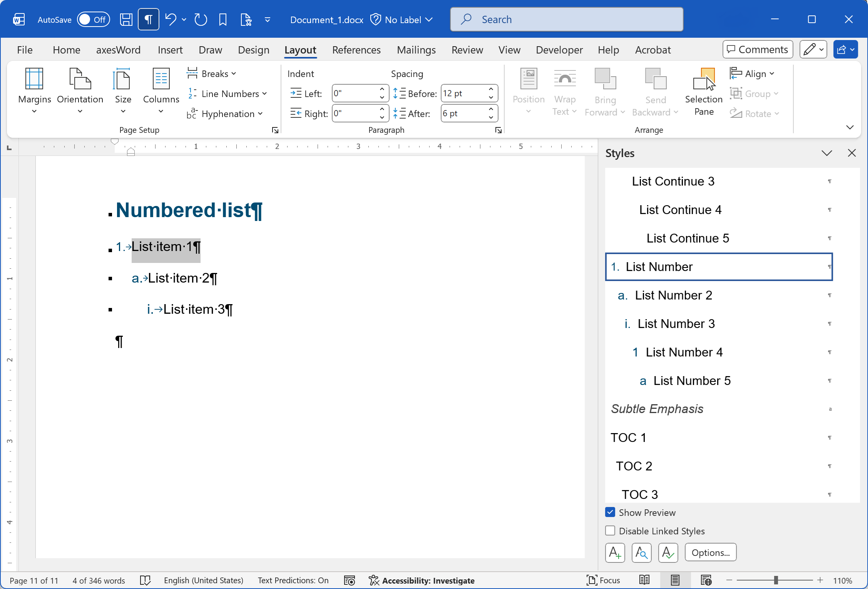Viewport: 868px width, 589px height.
Task: Click the bookmark icon in quick access
Action: [x=223, y=20]
